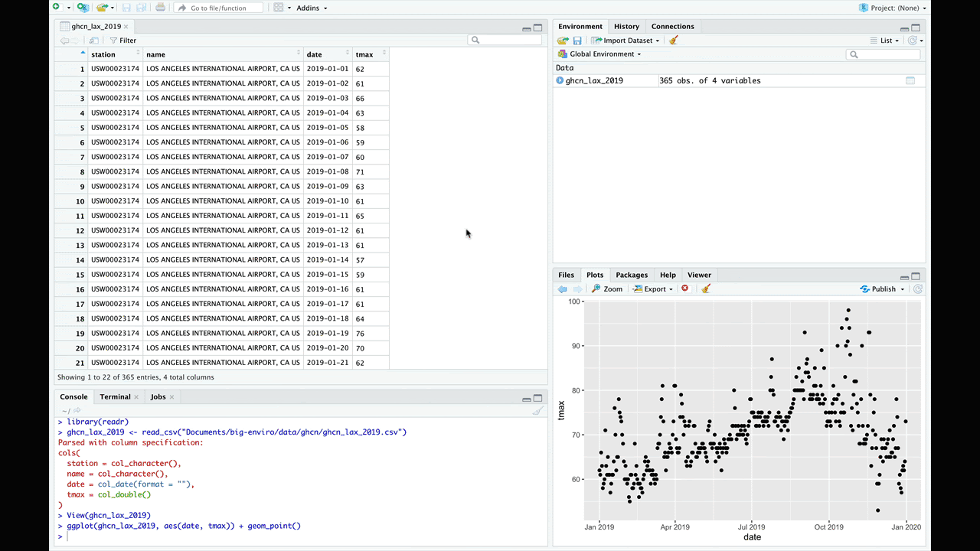Screen dimensions: 980x551
Task: Open the Export dropdown in Plots
Action: tap(653, 289)
